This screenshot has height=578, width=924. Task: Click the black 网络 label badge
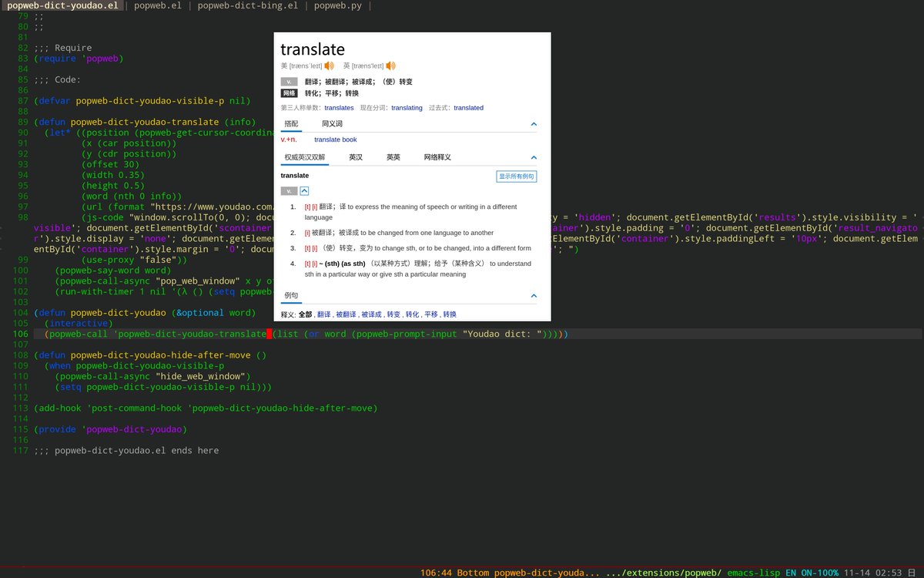289,93
